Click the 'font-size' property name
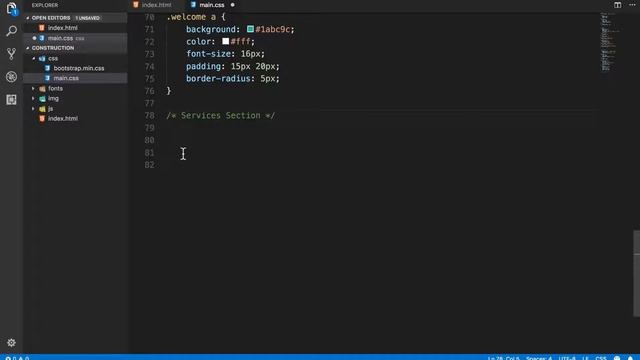 (209, 54)
